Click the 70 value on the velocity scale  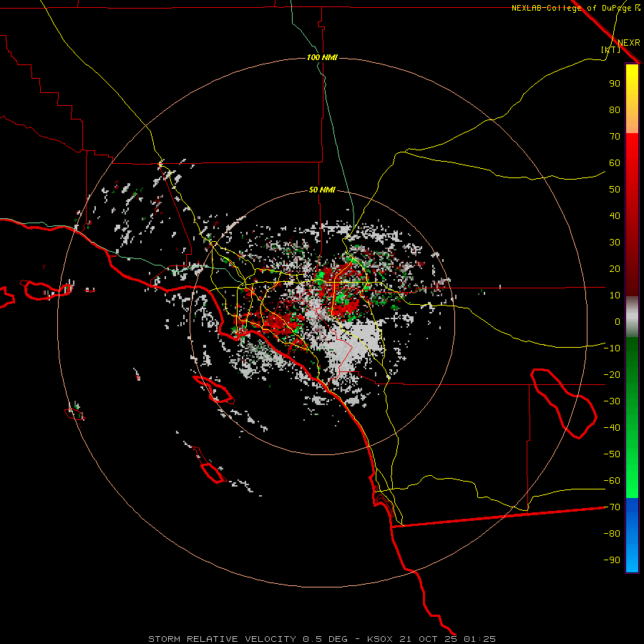coord(615,137)
